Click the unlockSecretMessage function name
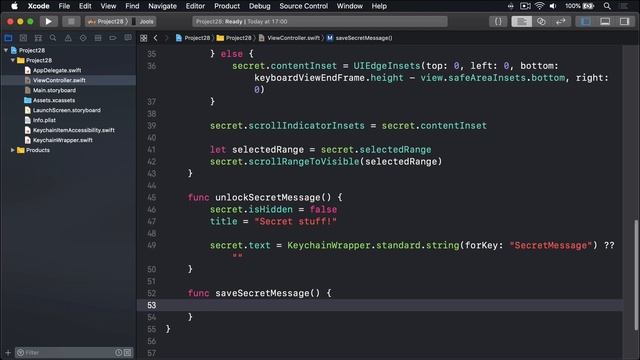The image size is (640, 360). pyautogui.click(x=268, y=198)
